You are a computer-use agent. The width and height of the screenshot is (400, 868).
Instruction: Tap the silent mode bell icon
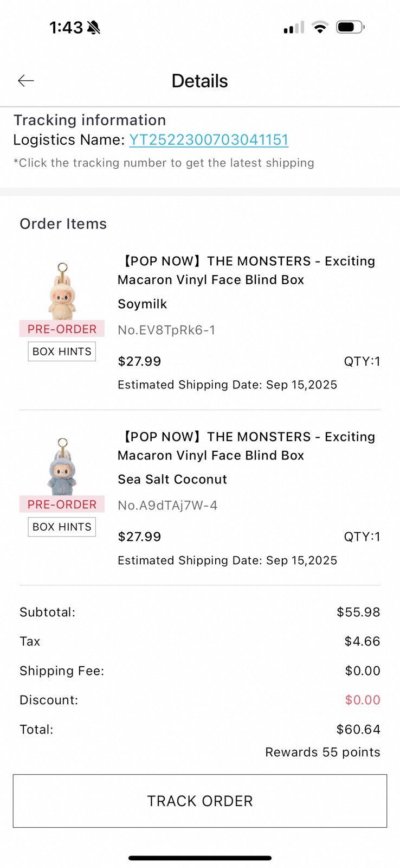point(94,27)
